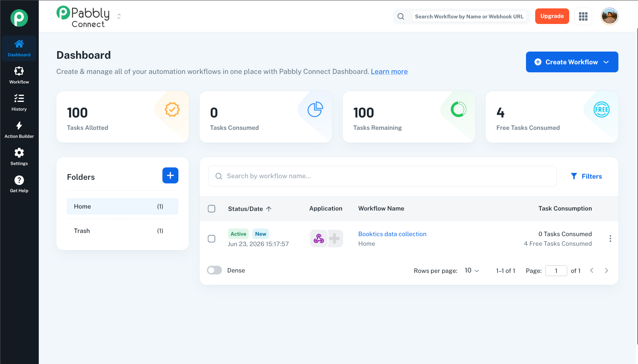Open the Dashboard home icon
Screen dimensions: 638x364
point(19,44)
